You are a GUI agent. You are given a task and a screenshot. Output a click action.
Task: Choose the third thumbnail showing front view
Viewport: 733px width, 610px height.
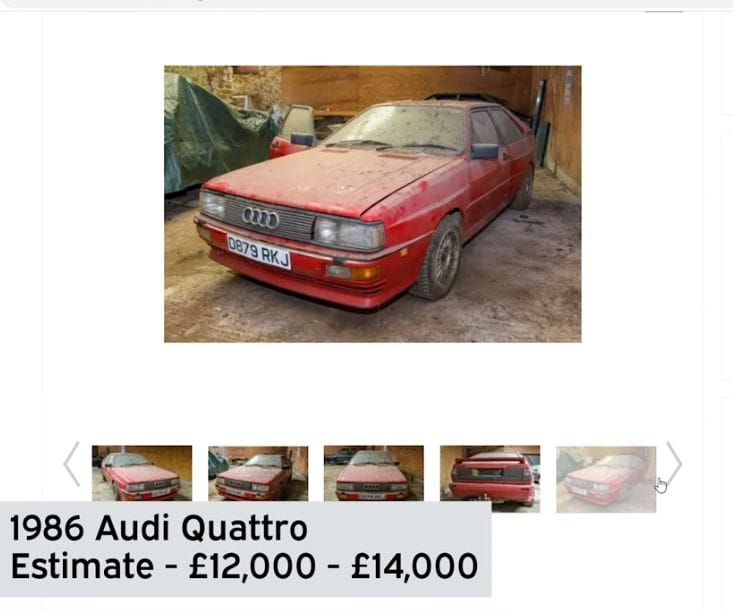(x=374, y=473)
